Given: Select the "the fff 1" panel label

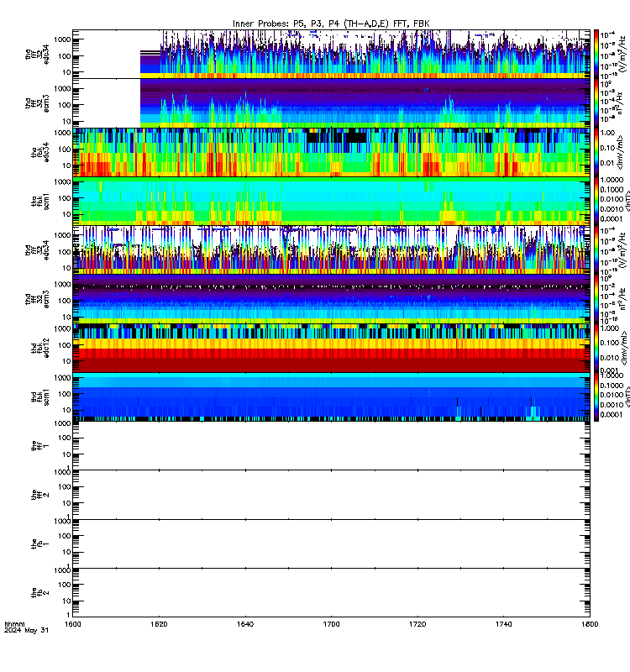Looking at the screenshot, I should pyautogui.click(x=40, y=446).
